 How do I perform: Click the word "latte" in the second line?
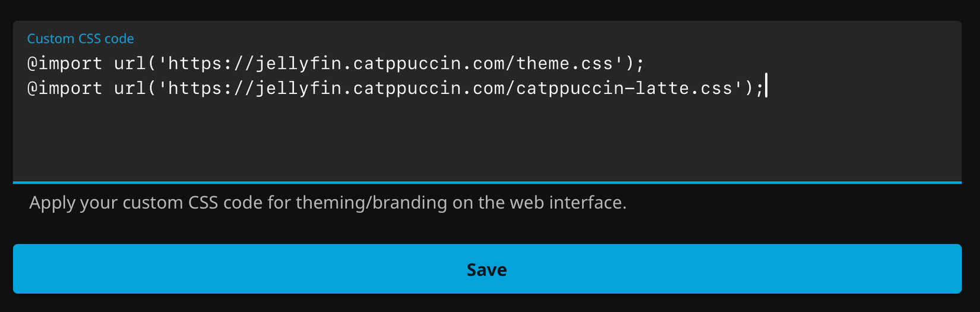[x=662, y=89]
